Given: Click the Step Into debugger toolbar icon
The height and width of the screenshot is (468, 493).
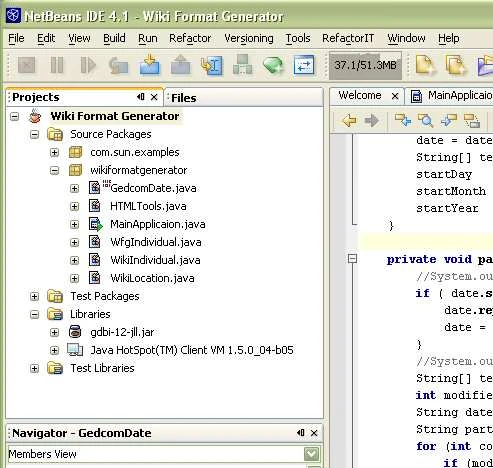Looking at the screenshot, I should (x=149, y=64).
